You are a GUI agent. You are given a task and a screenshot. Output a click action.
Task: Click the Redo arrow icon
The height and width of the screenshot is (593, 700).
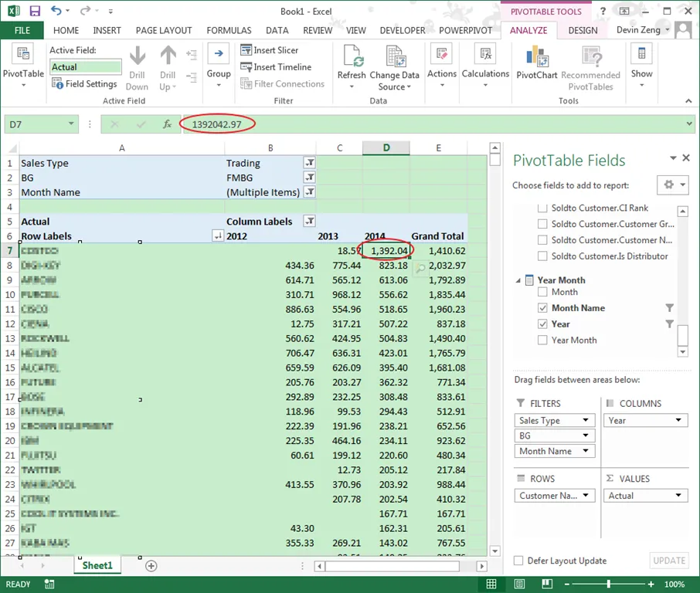(85, 10)
